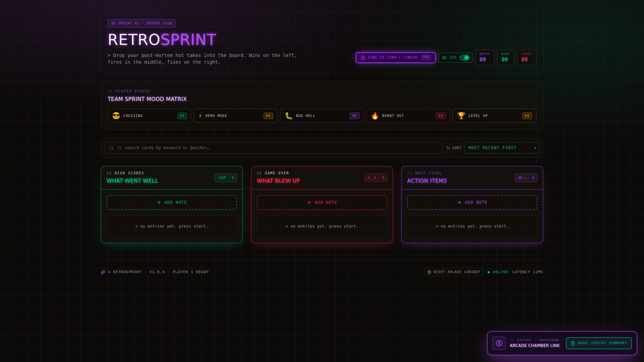Open the Most Recent First sort dropdown
The width and height of the screenshot is (644, 362).
[501, 148]
